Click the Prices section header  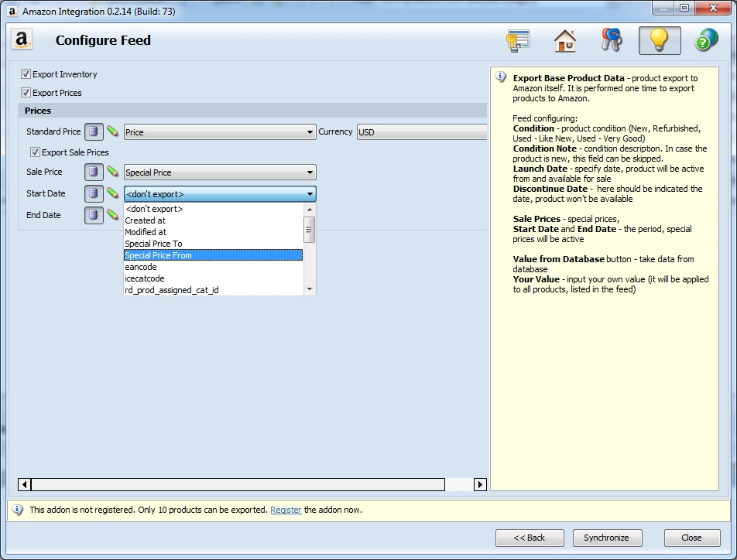pos(253,111)
